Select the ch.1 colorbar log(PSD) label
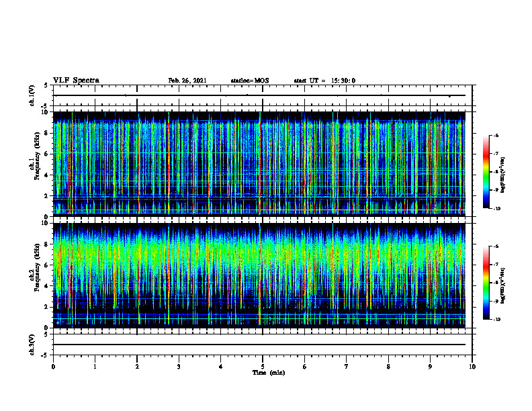Viewport: 532px width, 411px height. click(x=503, y=175)
